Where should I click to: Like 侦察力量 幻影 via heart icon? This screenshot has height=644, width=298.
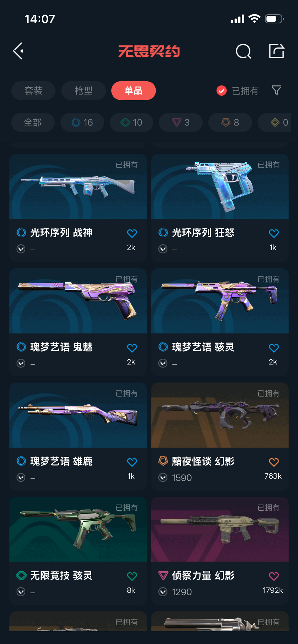[x=274, y=576]
